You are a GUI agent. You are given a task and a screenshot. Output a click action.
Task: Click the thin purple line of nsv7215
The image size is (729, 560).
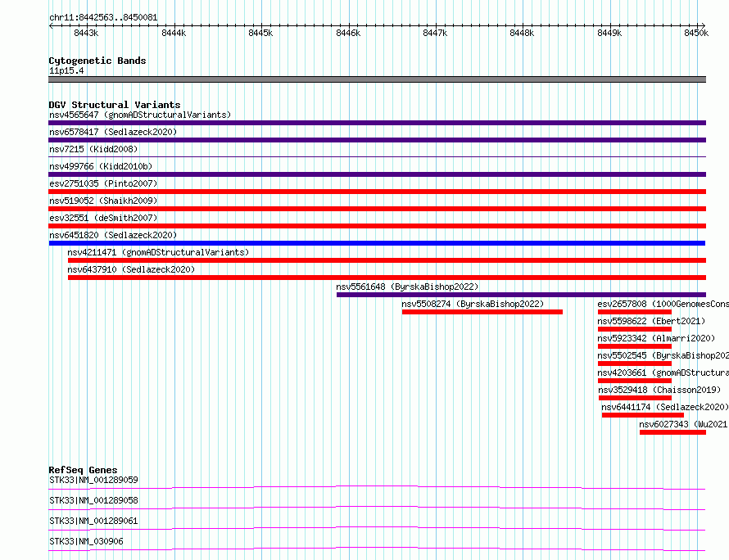click(377, 156)
